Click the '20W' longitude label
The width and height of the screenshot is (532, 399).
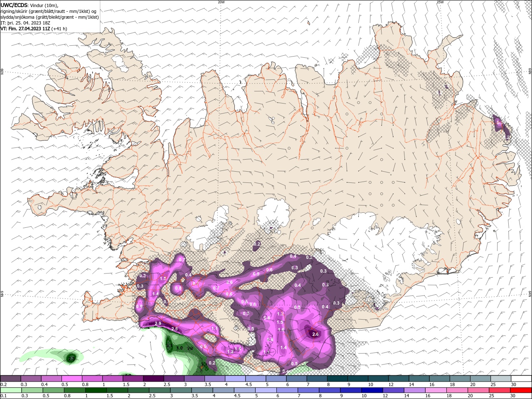(221, 2)
